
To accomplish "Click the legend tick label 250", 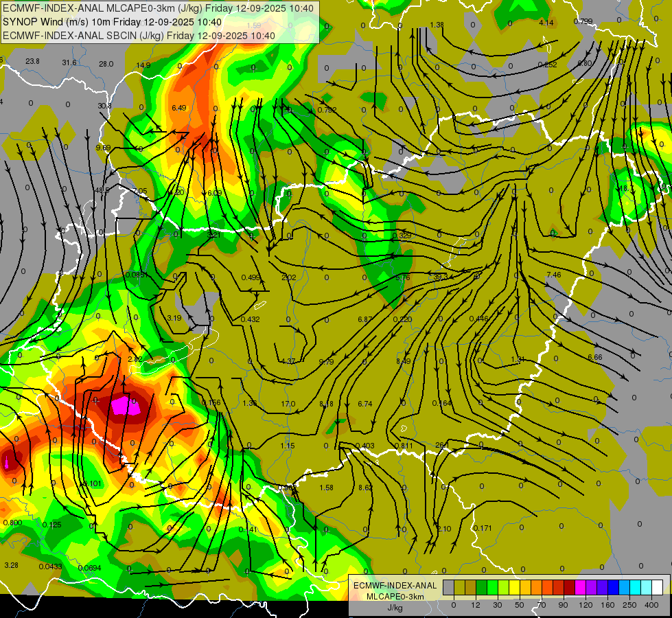I will click(629, 605).
